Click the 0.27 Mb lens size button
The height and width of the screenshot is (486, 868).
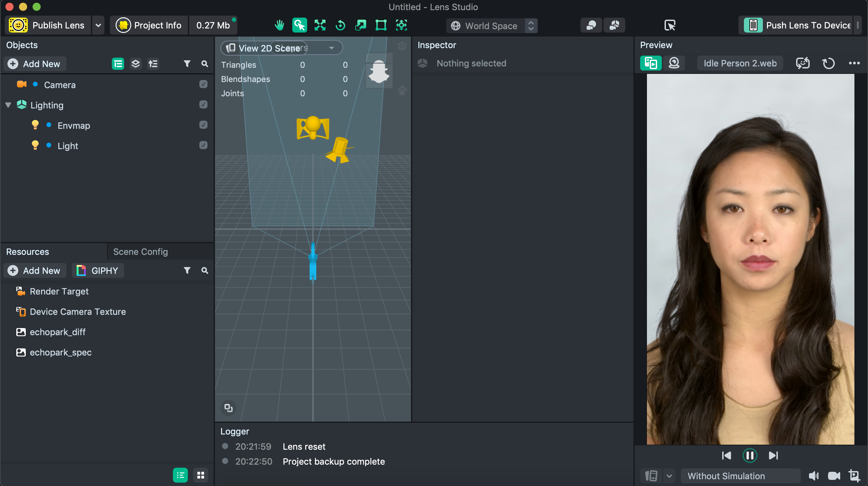coord(213,25)
